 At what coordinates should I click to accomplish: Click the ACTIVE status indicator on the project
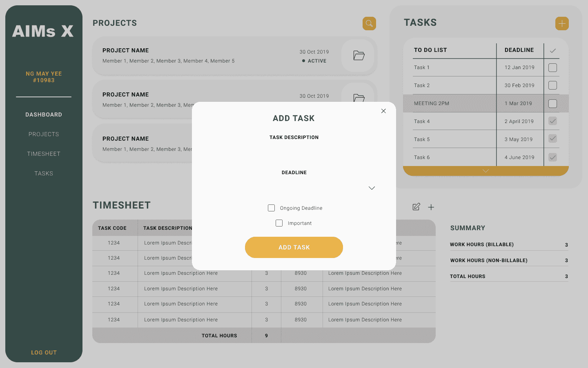tap(314, 61)
